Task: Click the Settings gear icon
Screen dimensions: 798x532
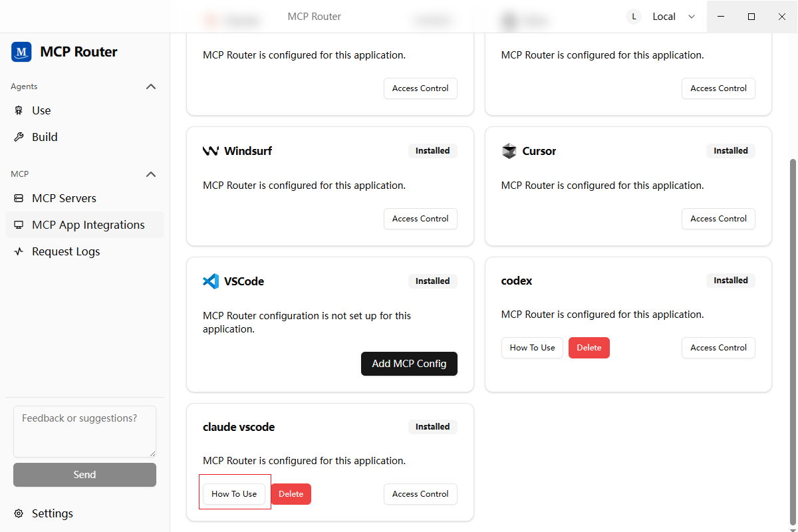Action: (19, 513)
